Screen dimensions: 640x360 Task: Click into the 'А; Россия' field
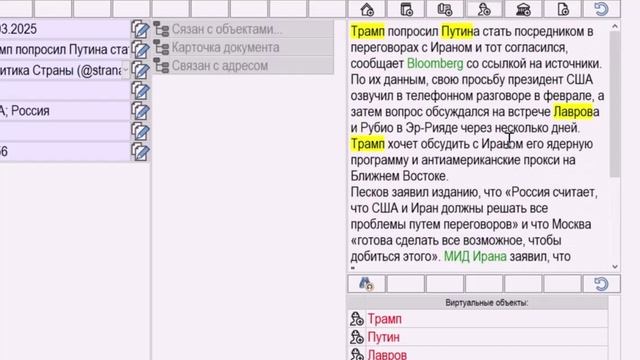[x=64, y=111]
